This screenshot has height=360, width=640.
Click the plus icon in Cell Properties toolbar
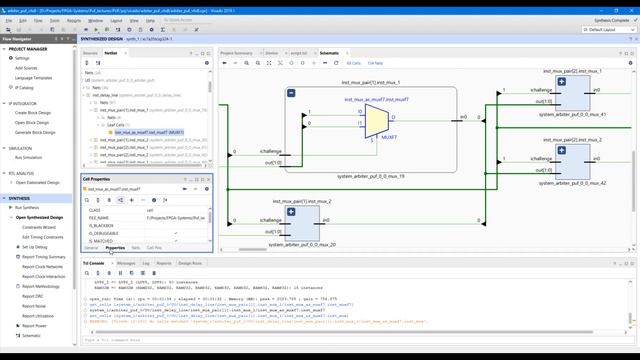(131, 200)
